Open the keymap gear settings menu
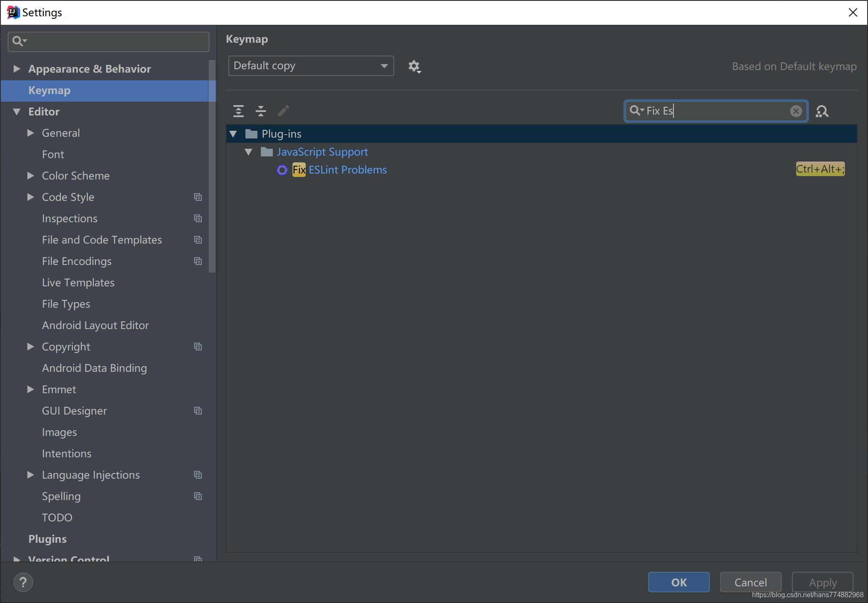 (x=414, y=67)
